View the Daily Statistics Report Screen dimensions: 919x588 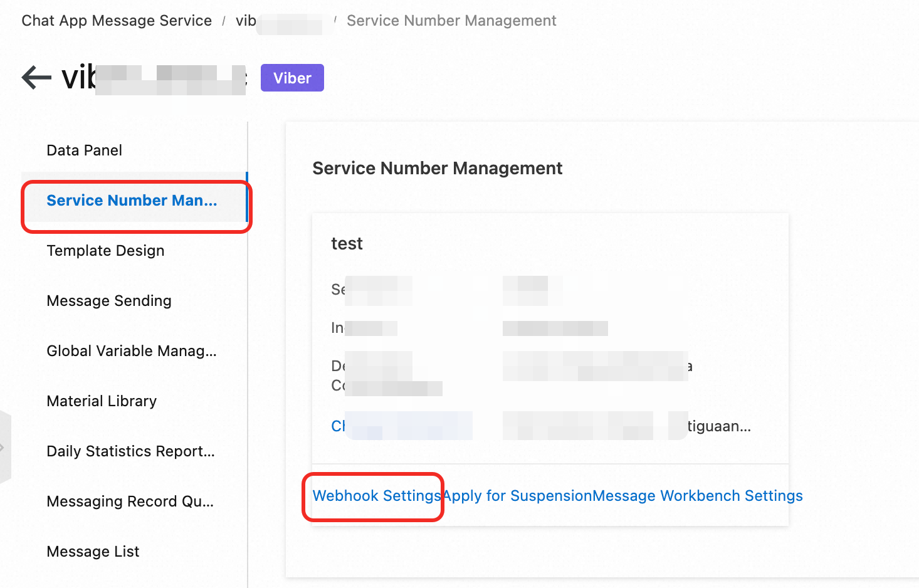130,451
